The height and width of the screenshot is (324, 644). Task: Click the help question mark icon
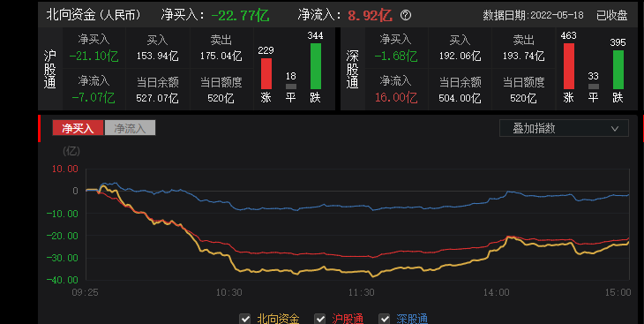[x=406, y=15]
